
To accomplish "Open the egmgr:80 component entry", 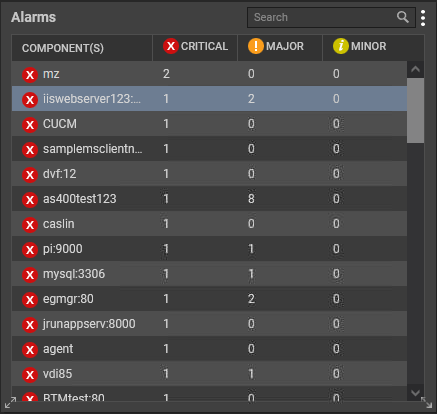I will coord(68,299).
